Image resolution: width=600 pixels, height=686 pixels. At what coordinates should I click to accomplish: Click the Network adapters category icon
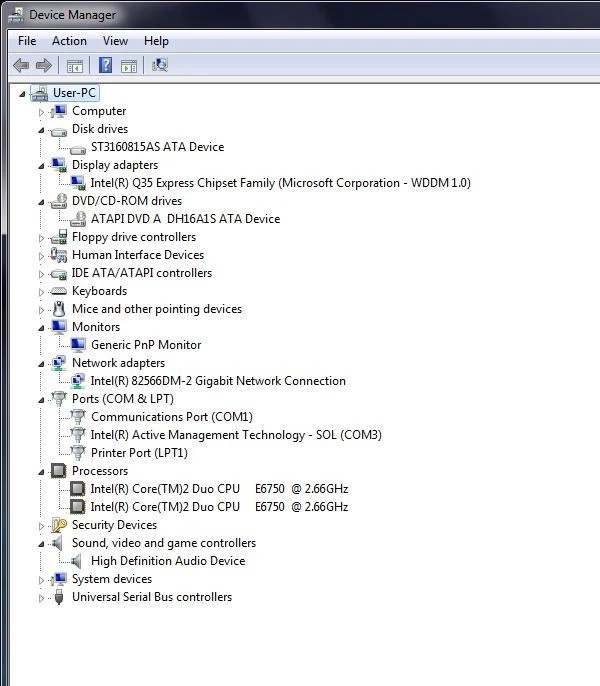[x=59, y=363]
